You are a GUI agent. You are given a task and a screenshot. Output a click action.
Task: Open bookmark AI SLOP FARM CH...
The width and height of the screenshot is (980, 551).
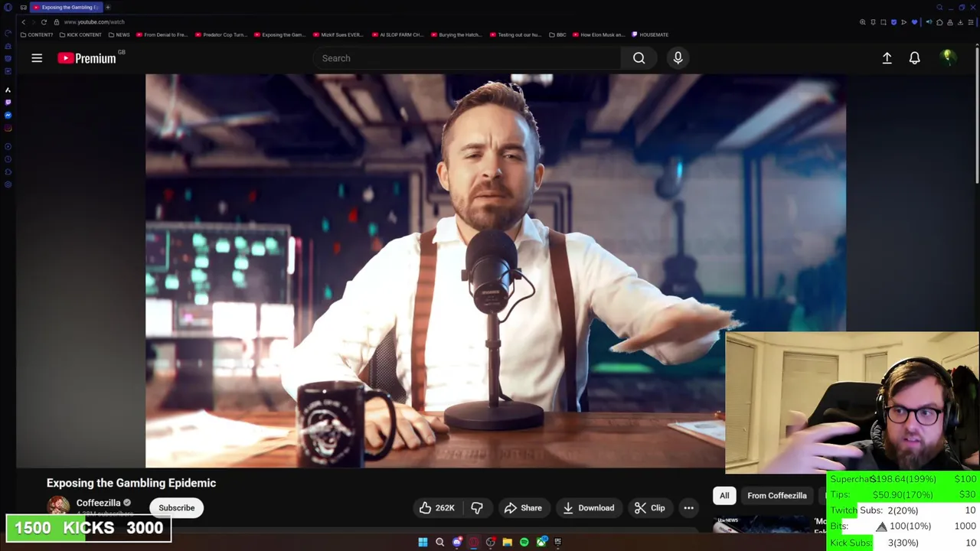[x=397, y=34]
